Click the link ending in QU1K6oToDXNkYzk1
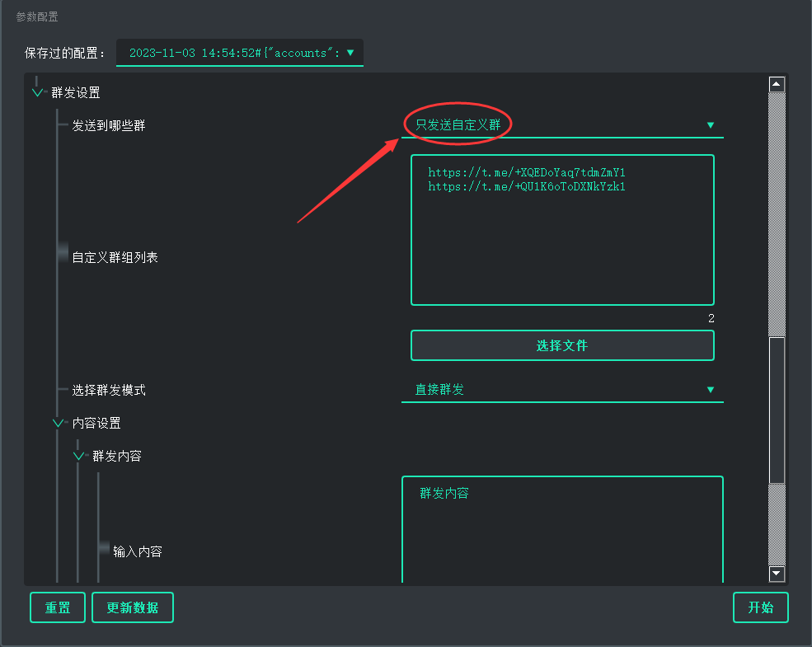This screenshot has width=812, height=647. pyautogui.click(x=527, y=187)
